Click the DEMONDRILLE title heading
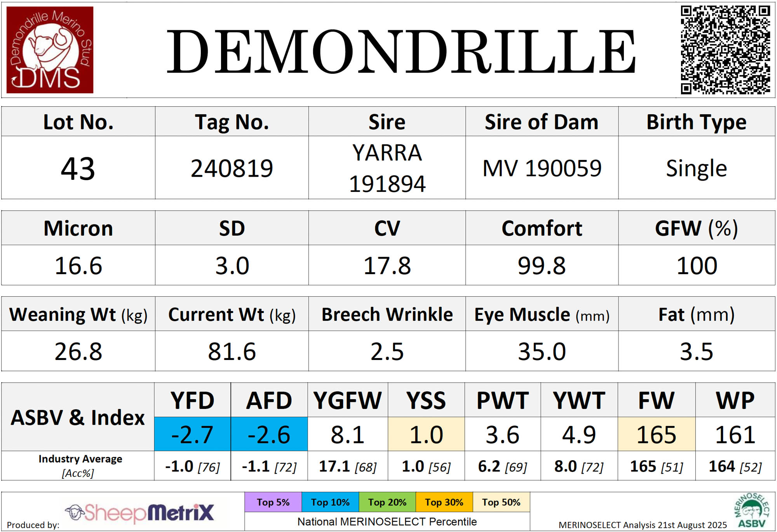777x532 pixels. point(401,51)
